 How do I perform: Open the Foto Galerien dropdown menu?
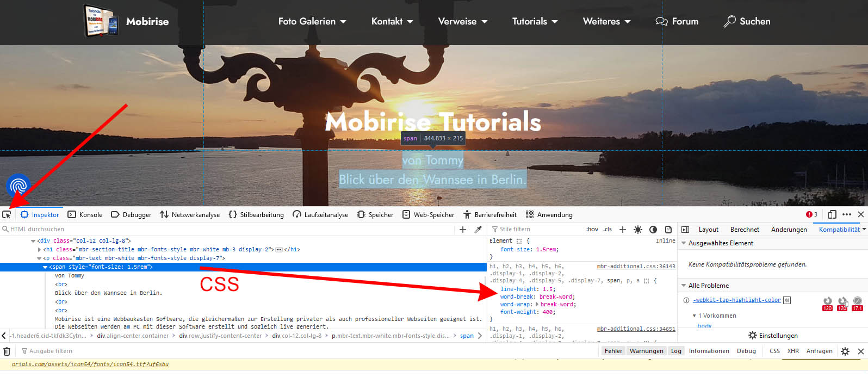[312, 22]
